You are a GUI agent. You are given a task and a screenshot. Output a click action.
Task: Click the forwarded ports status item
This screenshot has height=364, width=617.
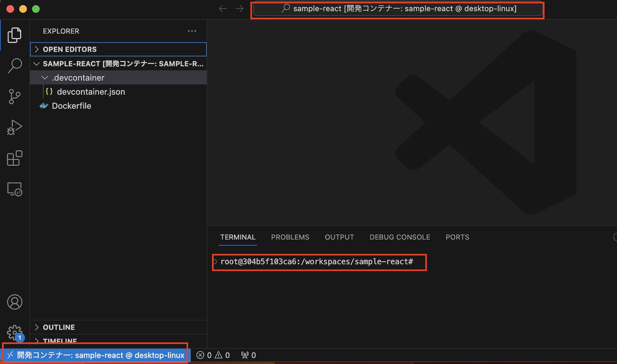(248, 355)
